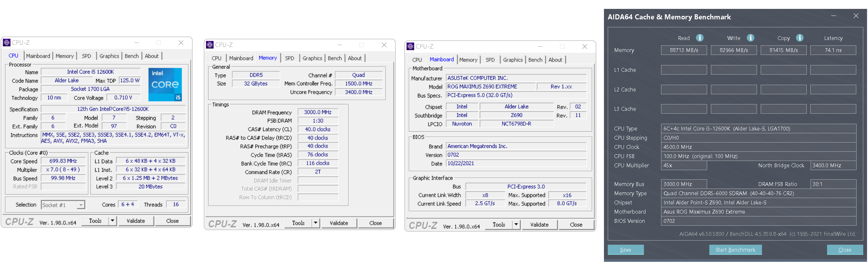Expand the Tools arrow in first CPU-Z window
Image resolution: width=868 pixels, height=265 pixels.
pos(113,221)
